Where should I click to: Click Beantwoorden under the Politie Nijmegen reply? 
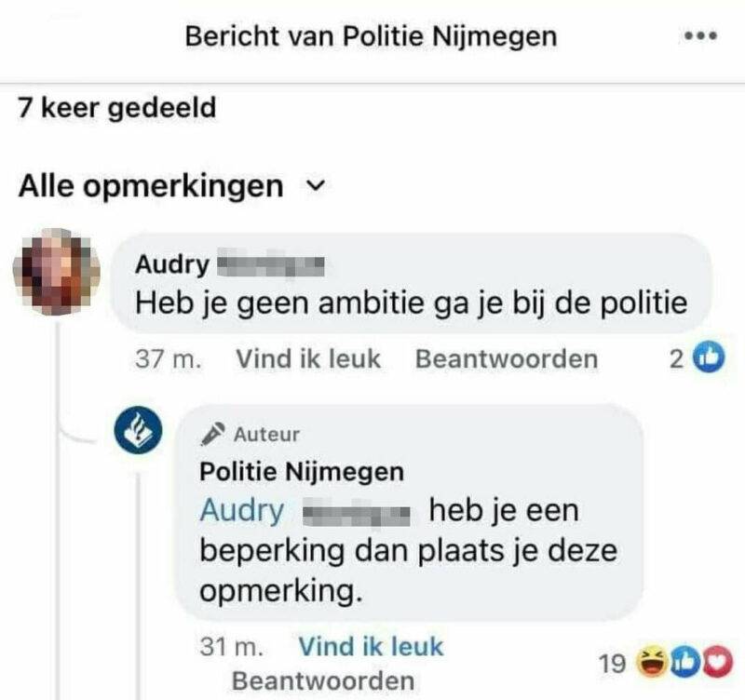pos(322,680)
